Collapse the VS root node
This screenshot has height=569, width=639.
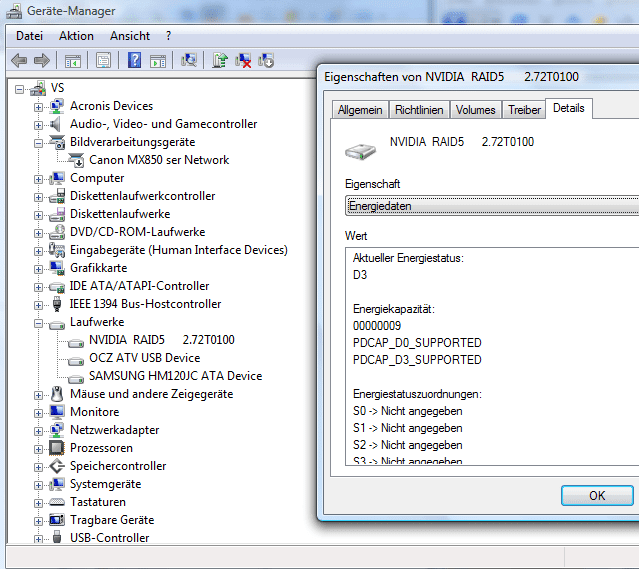pyautogui.click(x=19, y=89)
